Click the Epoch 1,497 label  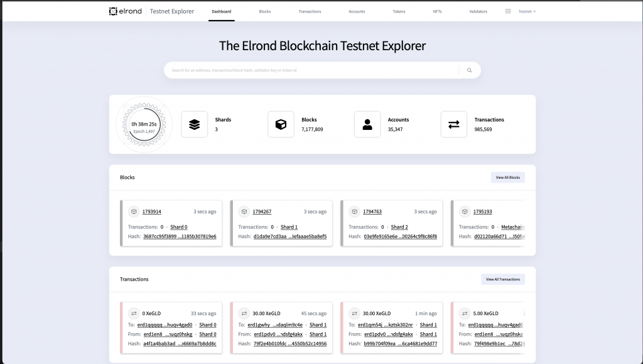point(144,132)
